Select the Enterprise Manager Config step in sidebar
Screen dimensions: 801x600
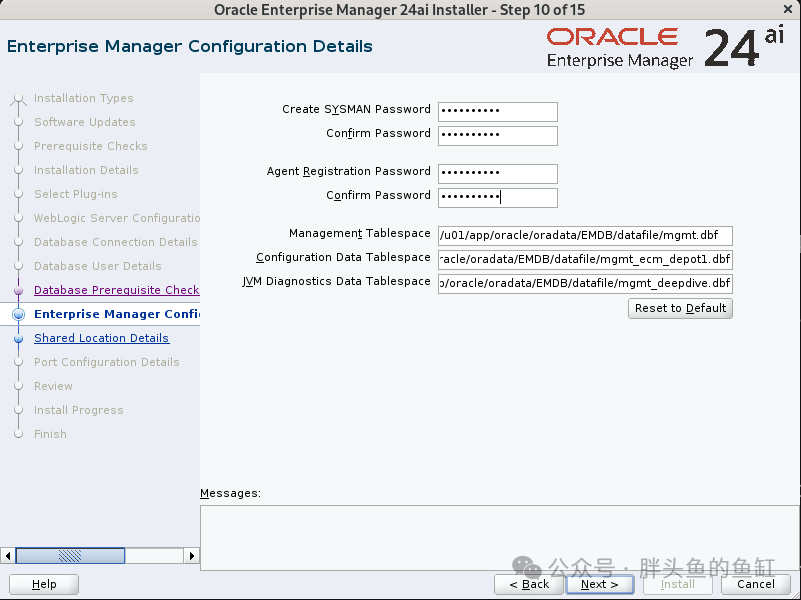point(116,314)
